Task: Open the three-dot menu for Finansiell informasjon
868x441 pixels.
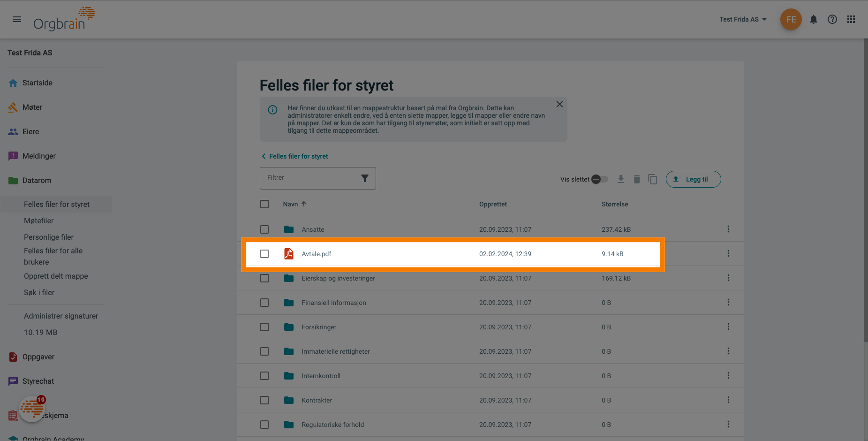Action: click(x=728, y=302)
